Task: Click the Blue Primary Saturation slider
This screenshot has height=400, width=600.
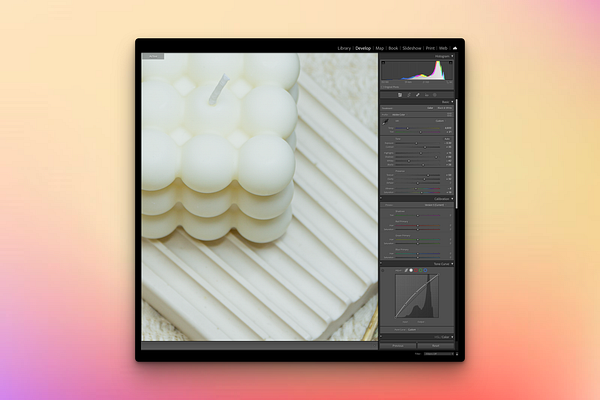Action: point(417,257)
